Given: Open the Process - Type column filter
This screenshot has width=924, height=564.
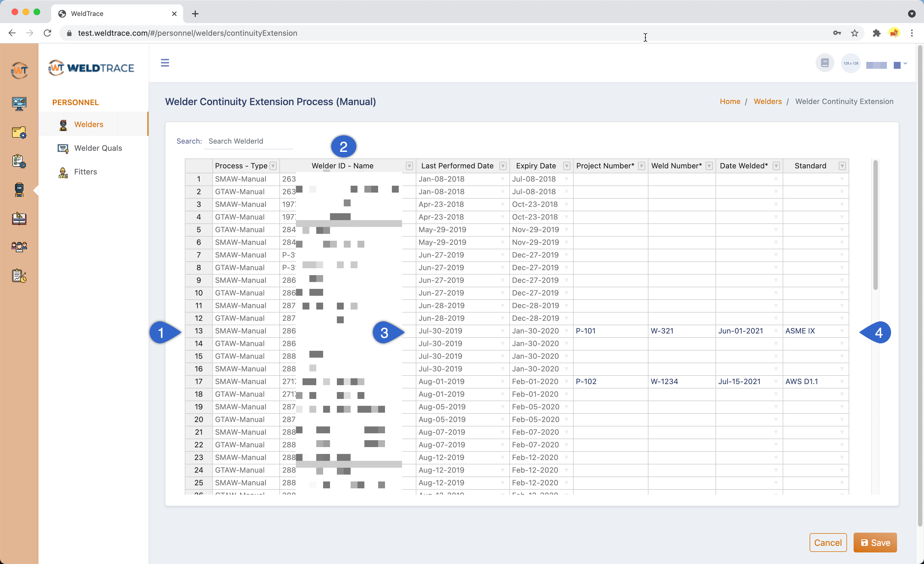Looking at the screenshot, I should point(273,165).
